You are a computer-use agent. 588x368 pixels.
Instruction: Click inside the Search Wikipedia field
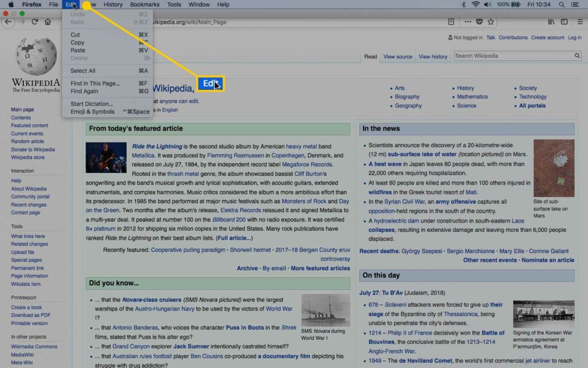click(x=513, y=56)
